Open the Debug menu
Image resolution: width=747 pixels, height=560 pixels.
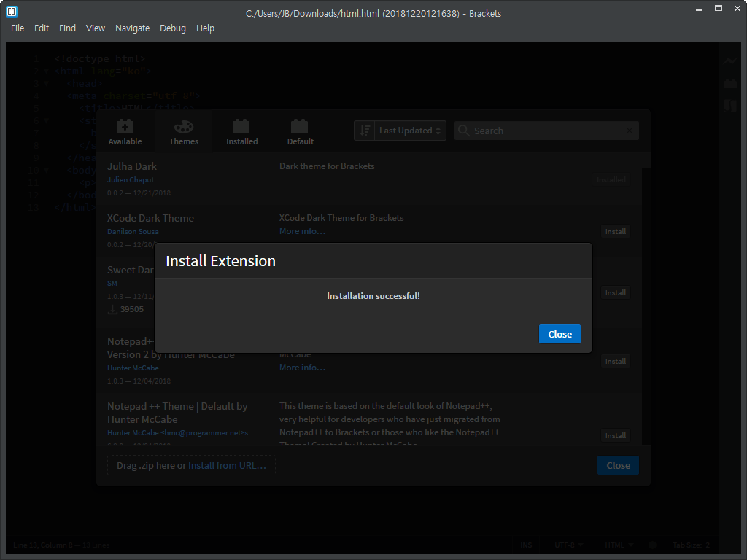[x=172, y=28]
